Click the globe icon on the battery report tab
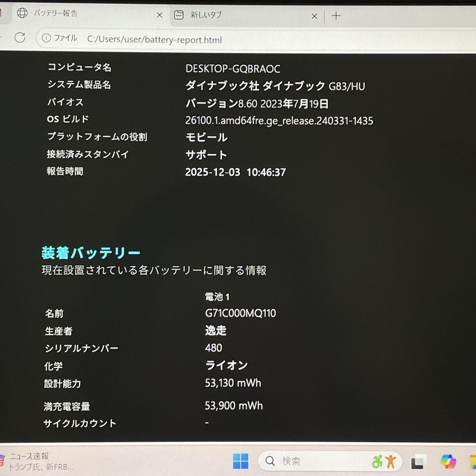Viewport: 476px width, 476px height. point(22,14)
